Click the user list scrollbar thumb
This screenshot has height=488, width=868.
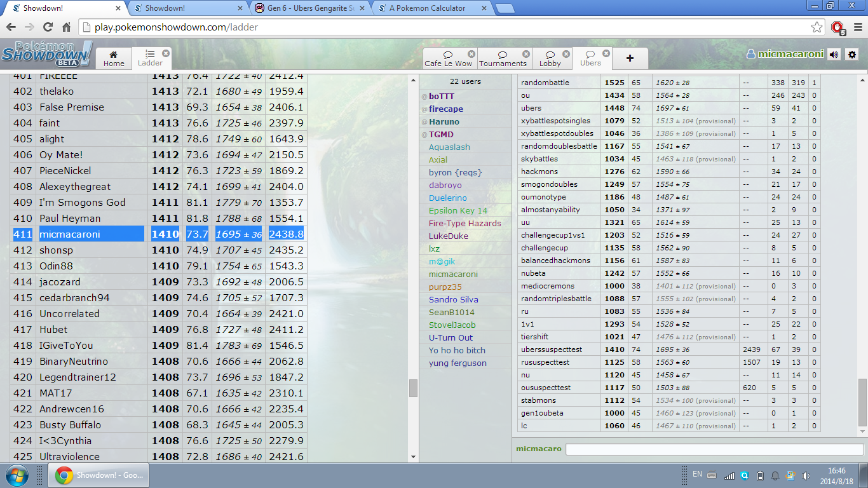(x=414, y=388)
